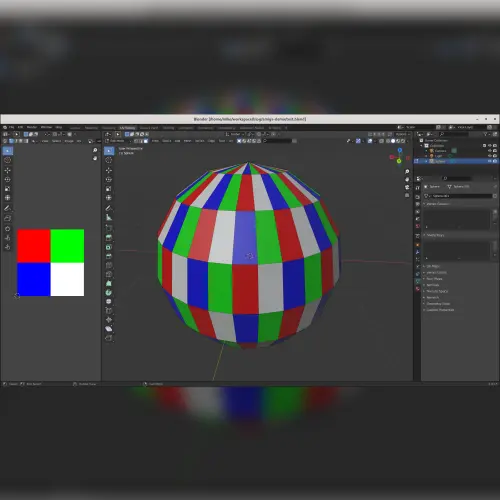The image size is (500, 500).
Task: Click the zoom gizmo in the 3D viewport
Action: pos(407,171)
